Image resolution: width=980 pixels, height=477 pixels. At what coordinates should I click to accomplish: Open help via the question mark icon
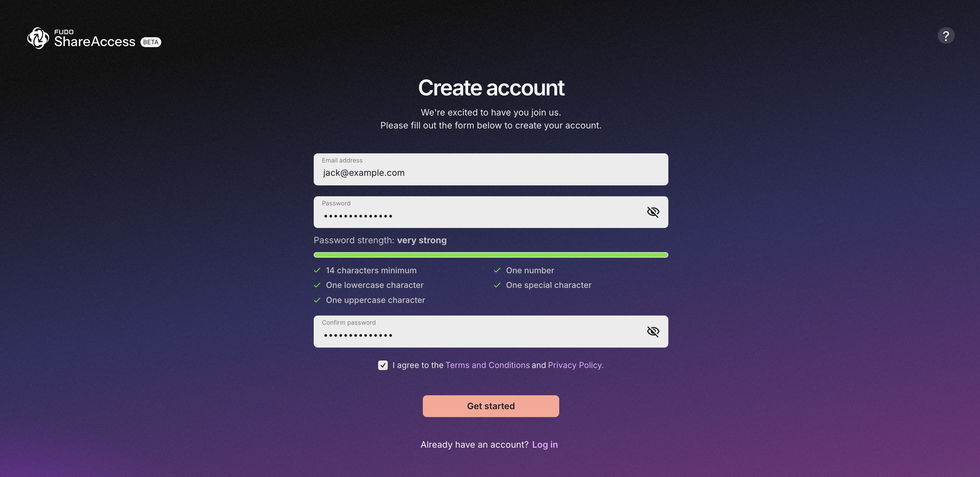(946, 36)
